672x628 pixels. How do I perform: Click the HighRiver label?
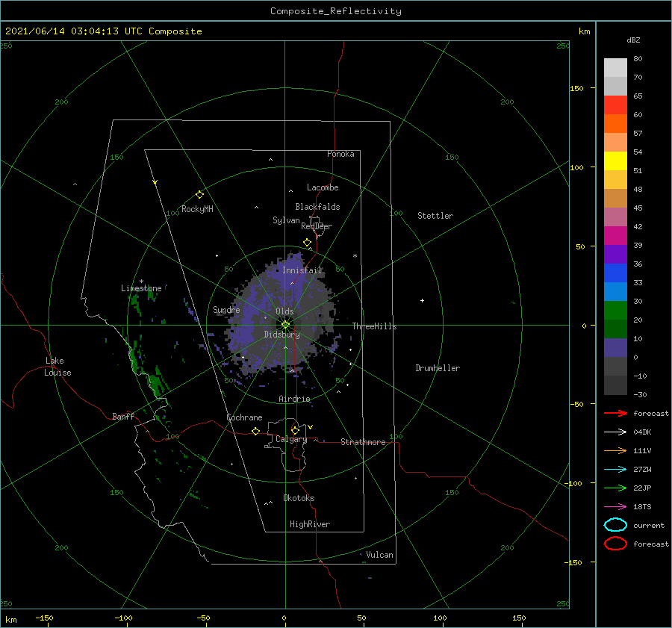coord(310,524)
